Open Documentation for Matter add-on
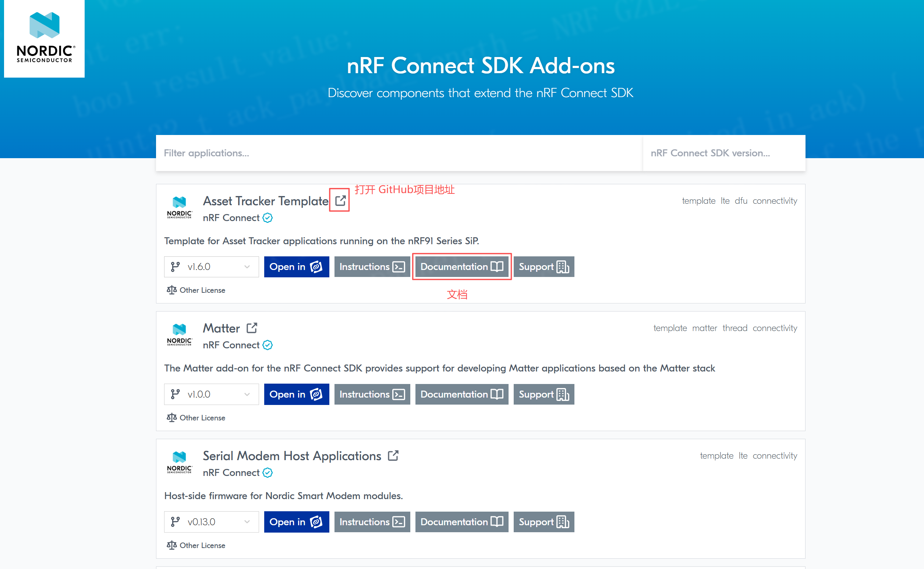This screenshot has height=569, width=924. 462,394
